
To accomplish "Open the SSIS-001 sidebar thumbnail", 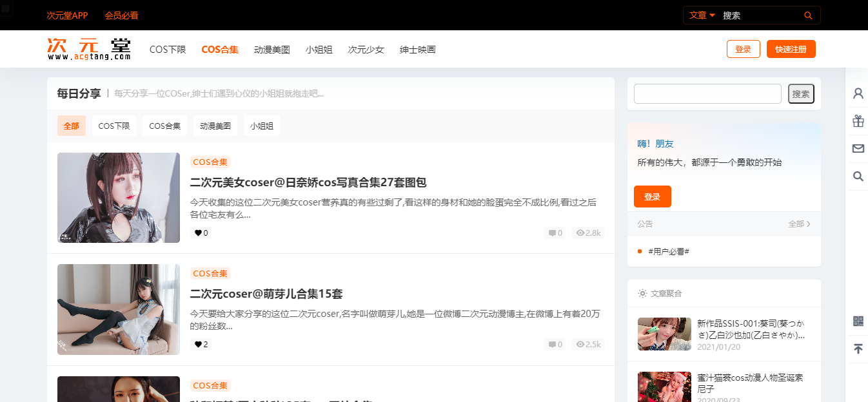I will (x=664, y=334).
